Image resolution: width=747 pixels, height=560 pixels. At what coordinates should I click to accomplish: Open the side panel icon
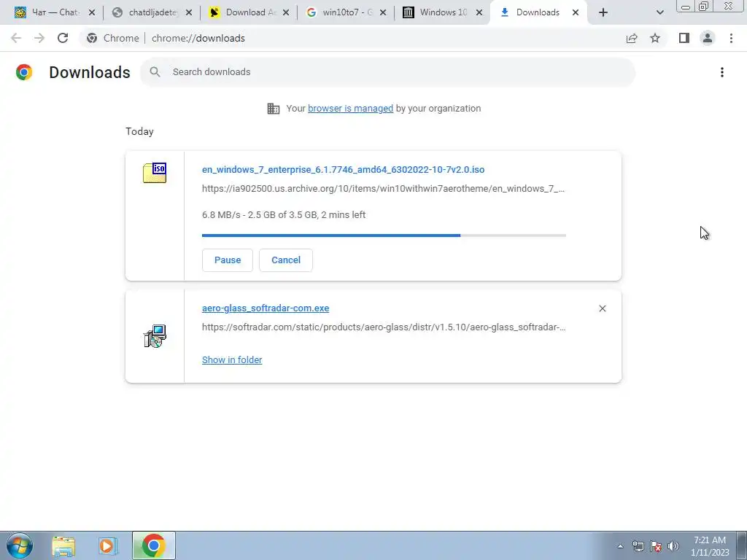tap(684, 38)
